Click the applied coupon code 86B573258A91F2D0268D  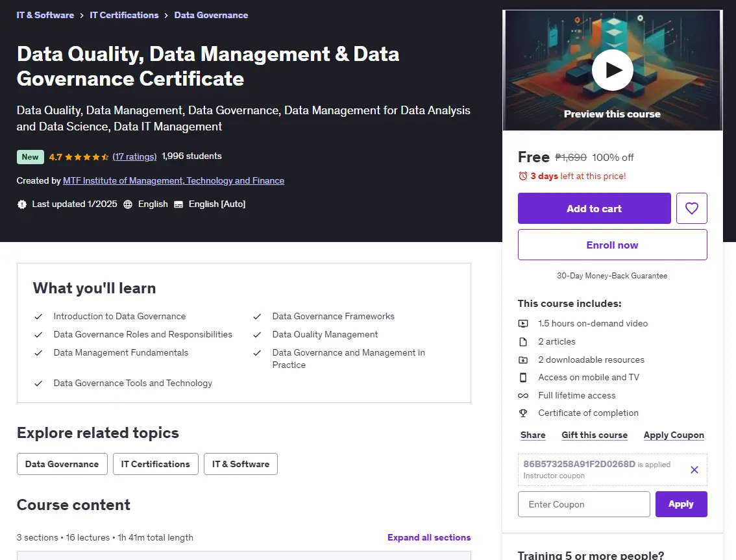coord(579,464)
